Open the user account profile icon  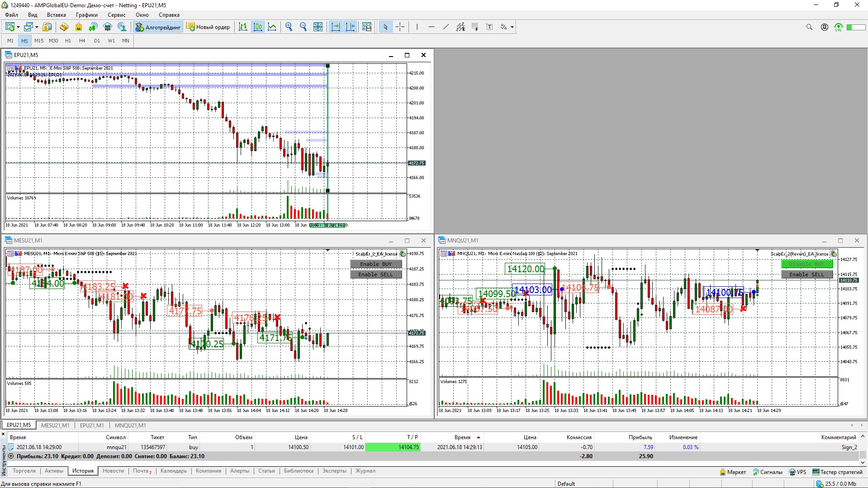pos(825,27)
